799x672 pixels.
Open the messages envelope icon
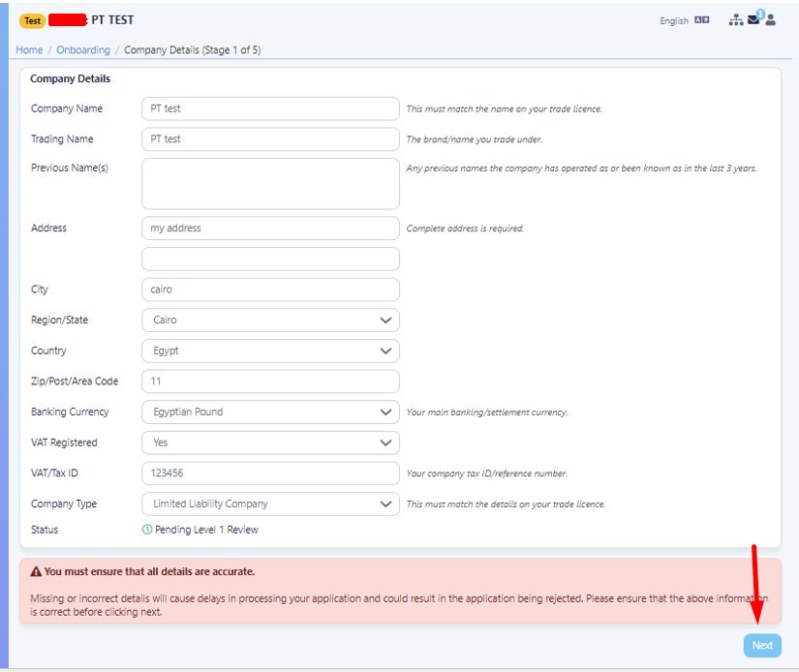[x=753, y=20]
